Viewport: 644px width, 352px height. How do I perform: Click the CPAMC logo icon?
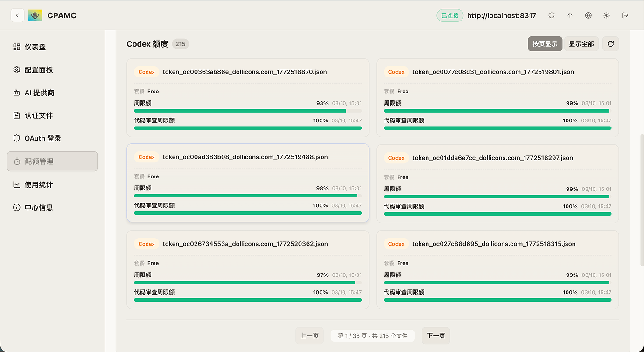(x=35, y=15)
